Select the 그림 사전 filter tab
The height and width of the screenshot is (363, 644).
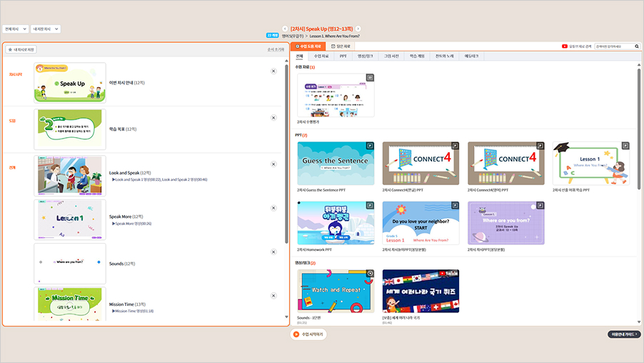392,56
